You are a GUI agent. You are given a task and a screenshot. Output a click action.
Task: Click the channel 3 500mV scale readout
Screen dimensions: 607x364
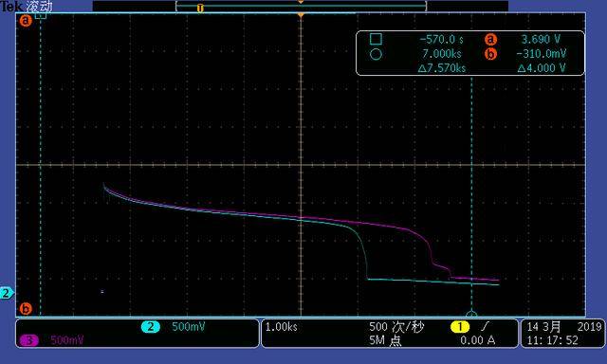(67, 340)
